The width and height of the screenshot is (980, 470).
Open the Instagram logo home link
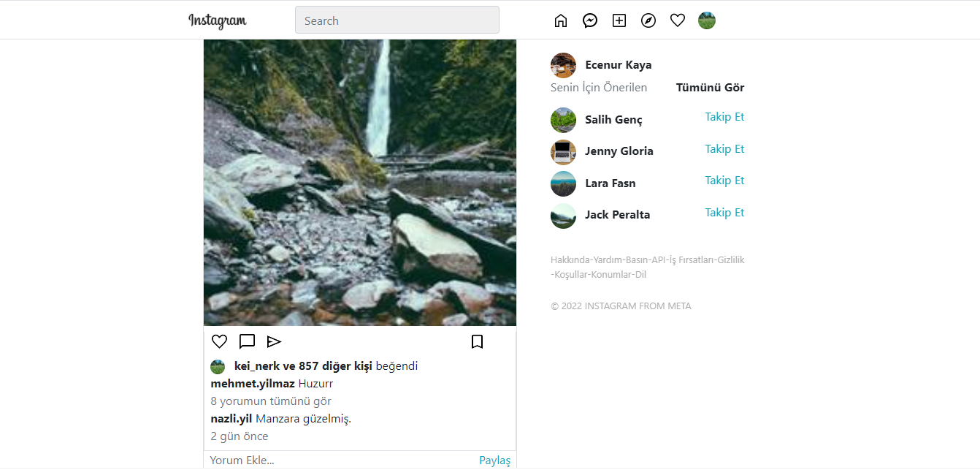tap(217, 20)
